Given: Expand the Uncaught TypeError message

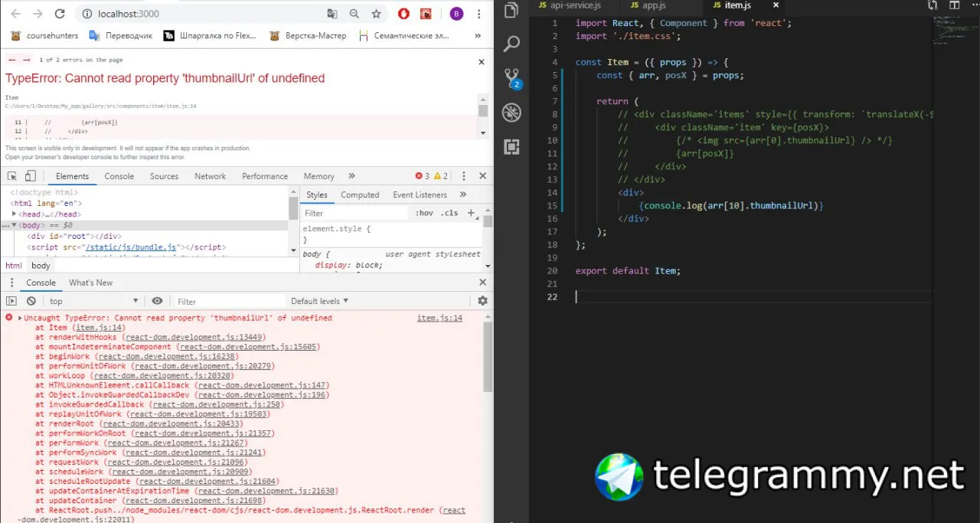Looking at the screenshot, I should tap(20, 318).
